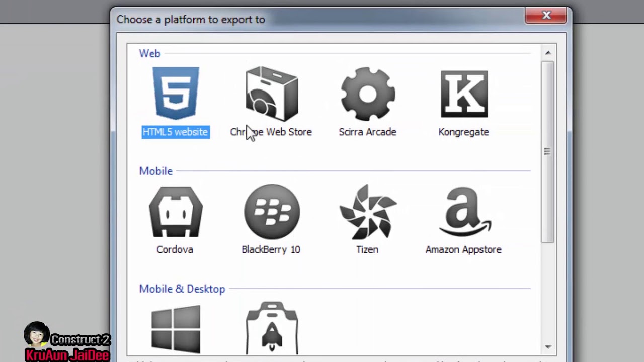This screenshot has width=644, height=362.
Task: Click the Chrome Web Store label
Action: tap(271, 132)
